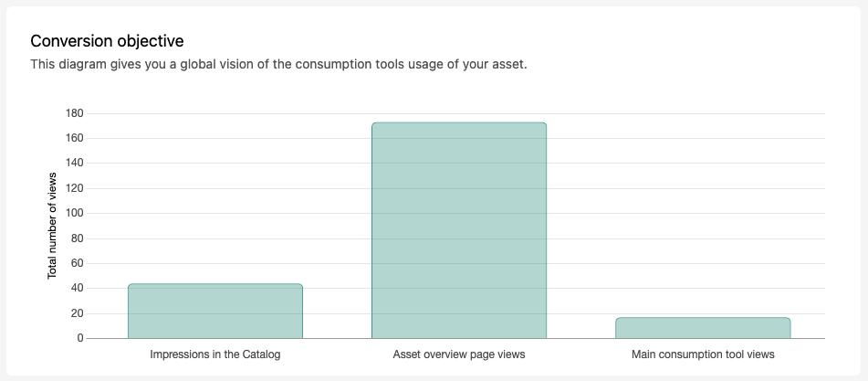Click the 40 y-axis tick label

(77, 289)
